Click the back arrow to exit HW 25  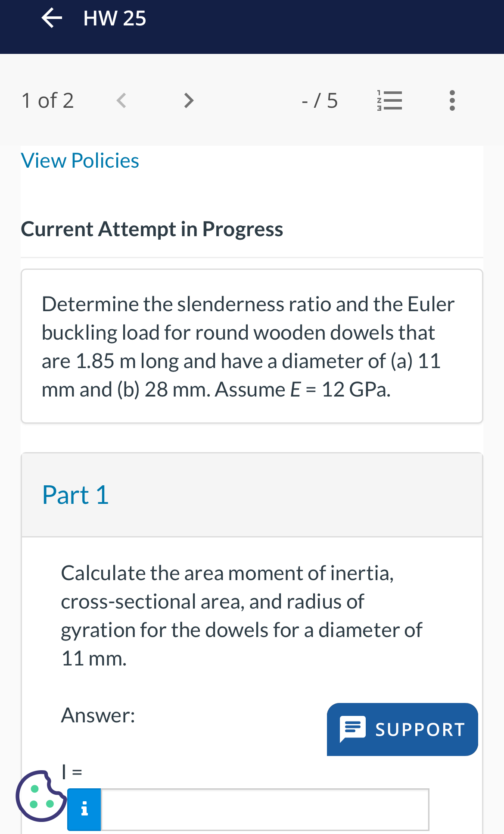tap(51, 18)
